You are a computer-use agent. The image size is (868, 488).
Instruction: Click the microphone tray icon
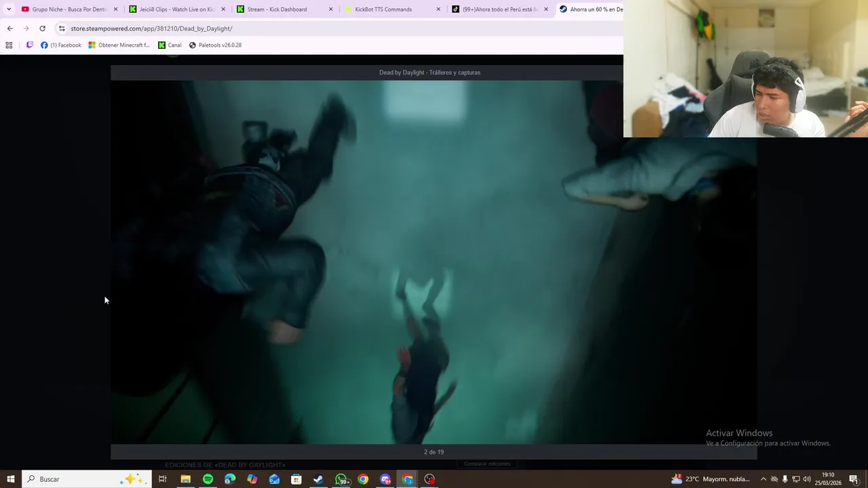coord(785,479)
